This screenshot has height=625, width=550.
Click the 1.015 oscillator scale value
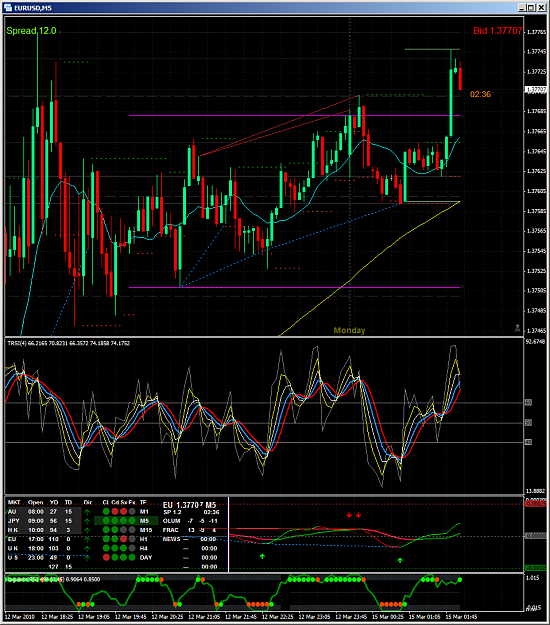point(533,578)
